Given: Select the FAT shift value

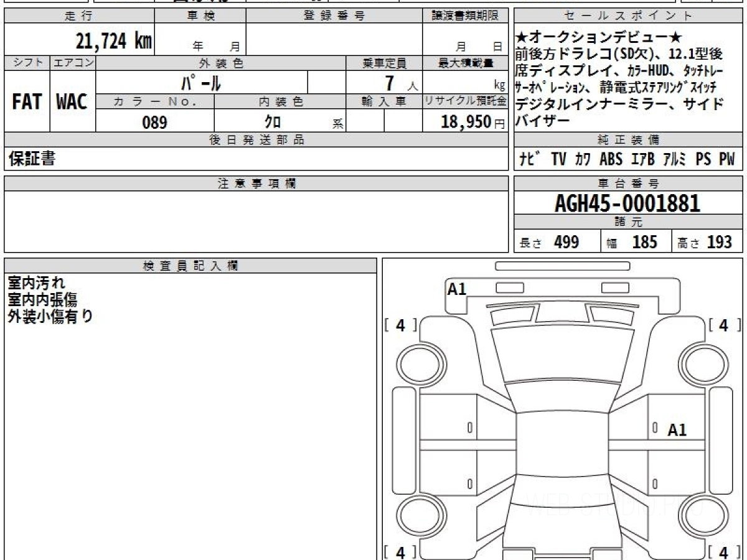Looking at the screenshot, I should point(27,101).
